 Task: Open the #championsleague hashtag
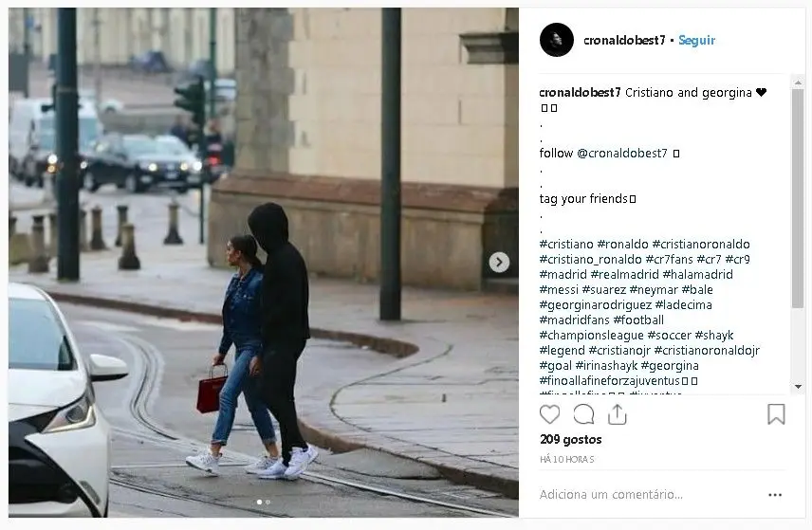[x=591, y=336]
